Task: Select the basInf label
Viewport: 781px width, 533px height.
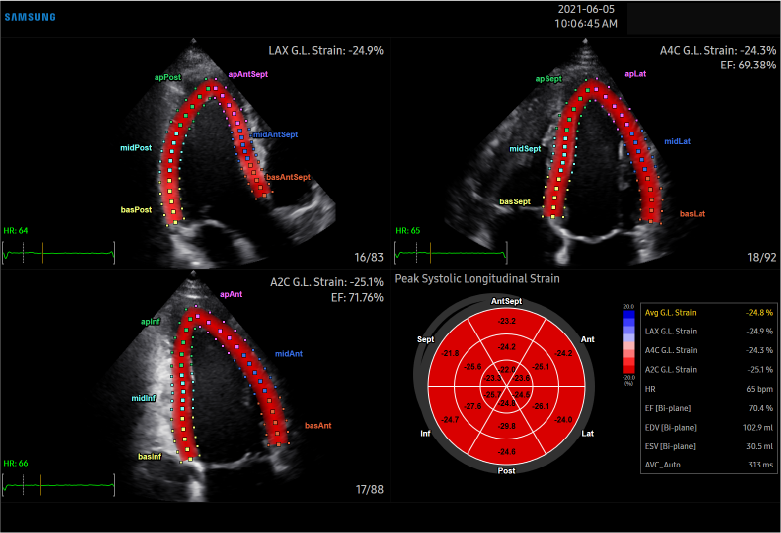Action: [x=150, y=457]
